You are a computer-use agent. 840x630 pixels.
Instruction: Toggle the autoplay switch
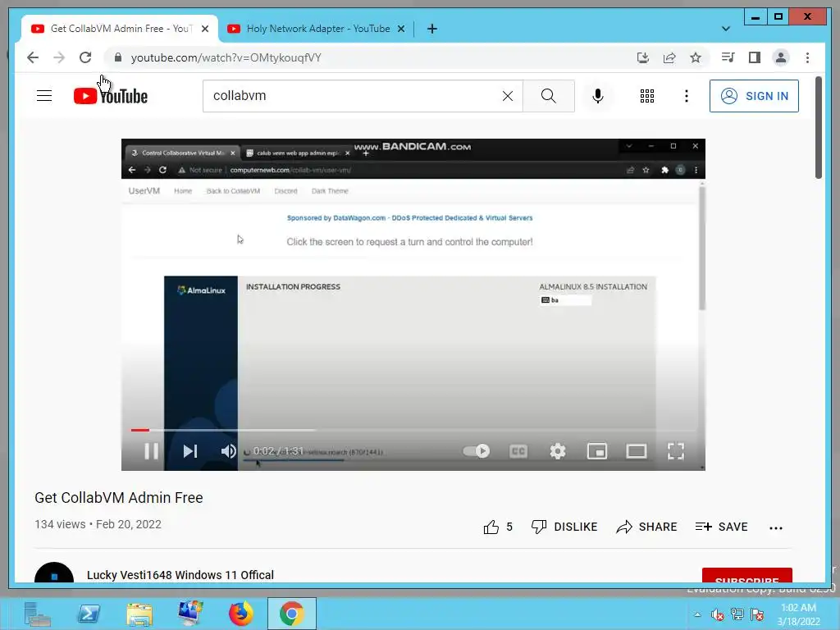coord(477,451)
